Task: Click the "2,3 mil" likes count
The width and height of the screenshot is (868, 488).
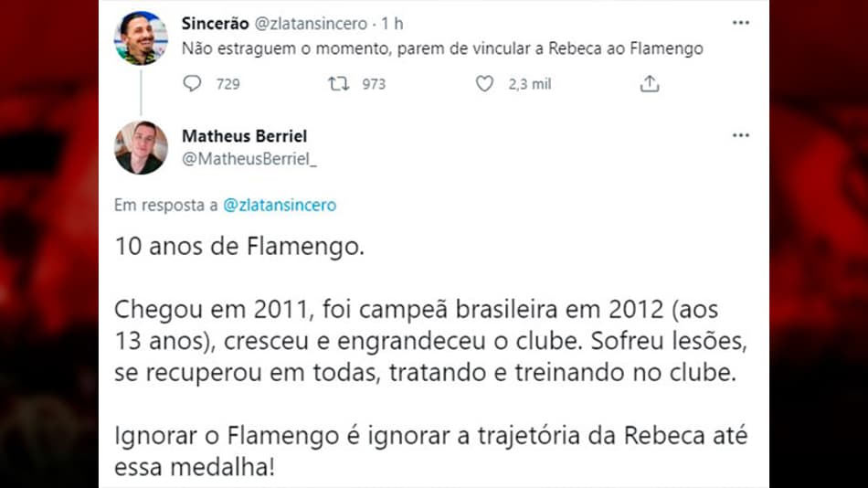Action: coord(530,84)
